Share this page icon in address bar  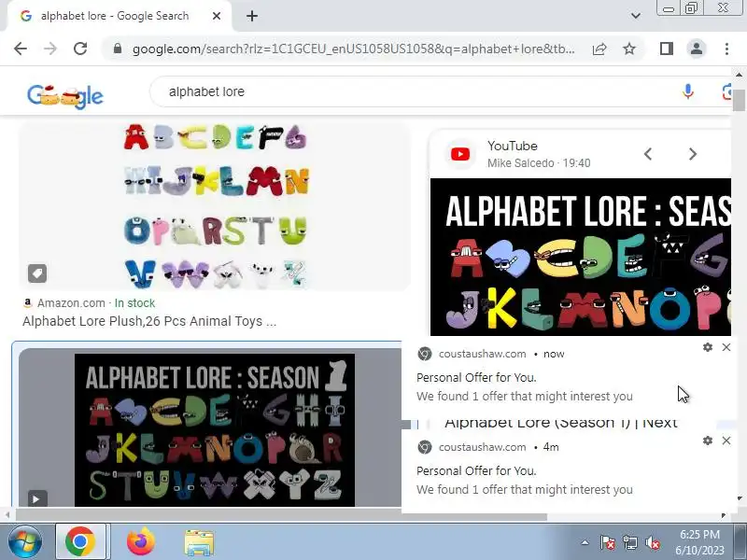point(599,49)
